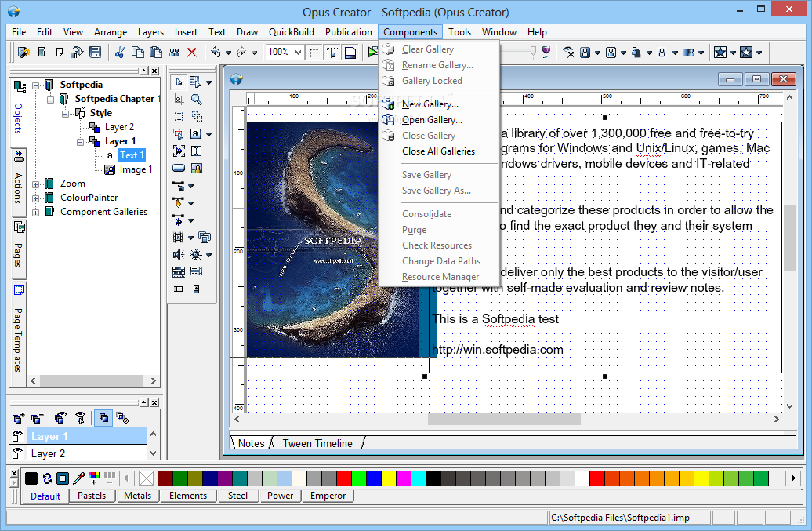
Task: Click the palette scroll right arrow button
Action: click(x=793, y=478)
